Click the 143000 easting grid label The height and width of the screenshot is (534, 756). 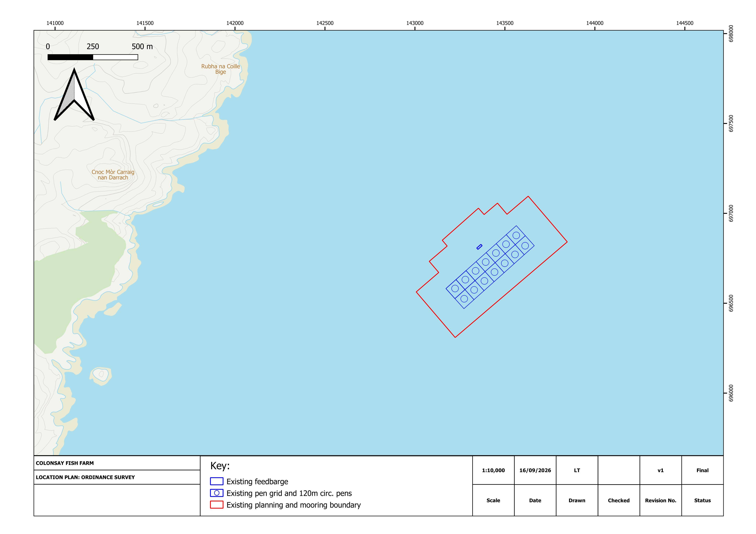(x=415, y=23)
